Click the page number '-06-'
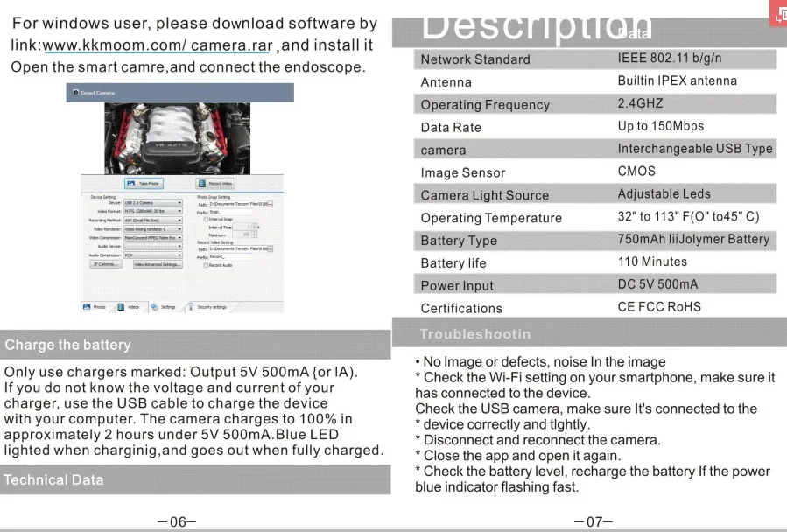Screen dimensions: 787x532 [x=177, y=522]
